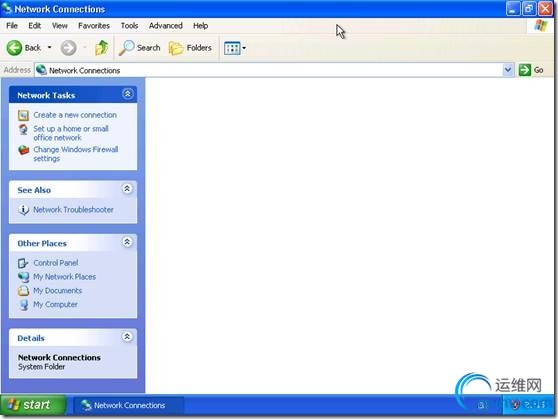Minimize the Network Connections window
The width and height of the screenshot is (558, 419).
(x=513, y=9)
